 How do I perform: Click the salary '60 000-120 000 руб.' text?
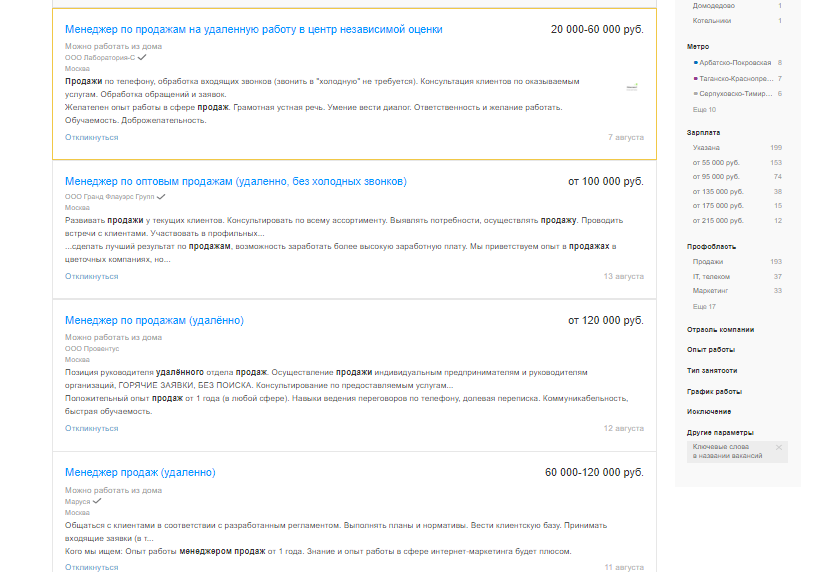click(x=594, y=472)
